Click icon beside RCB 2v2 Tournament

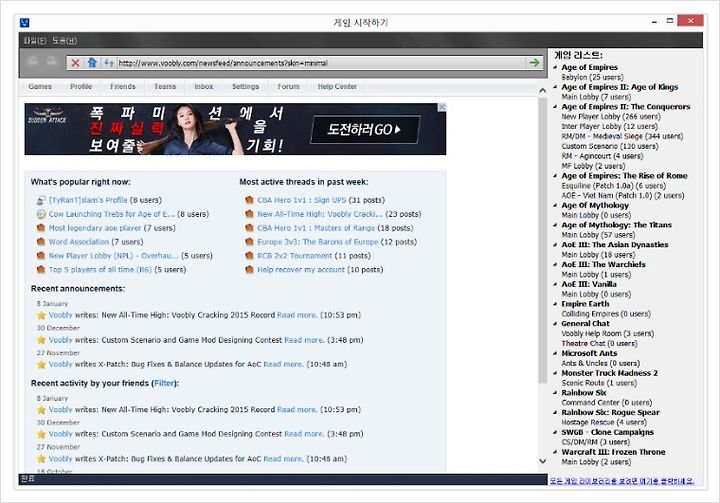click(249, 256)
